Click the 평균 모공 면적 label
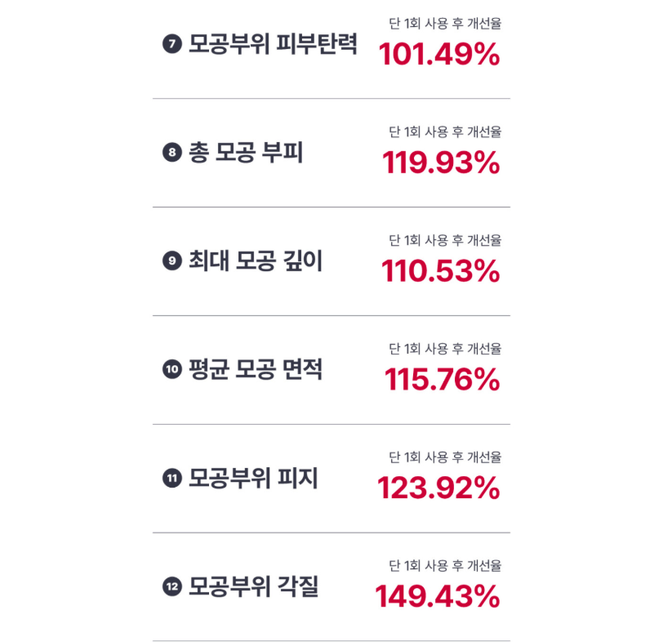This screenshot has width=672, height=642. pyautogui.click(x=256, y=370)
